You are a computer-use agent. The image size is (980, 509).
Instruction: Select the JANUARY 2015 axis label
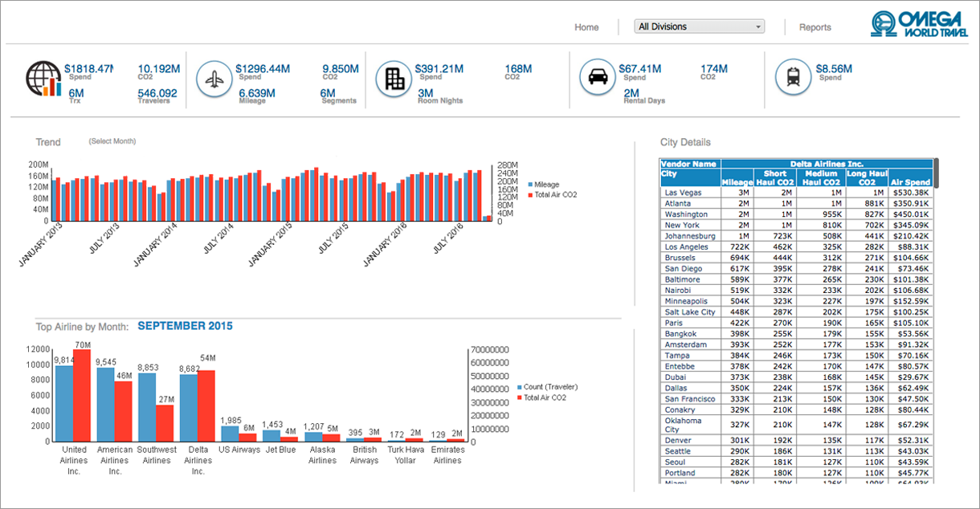pos(271,245)
